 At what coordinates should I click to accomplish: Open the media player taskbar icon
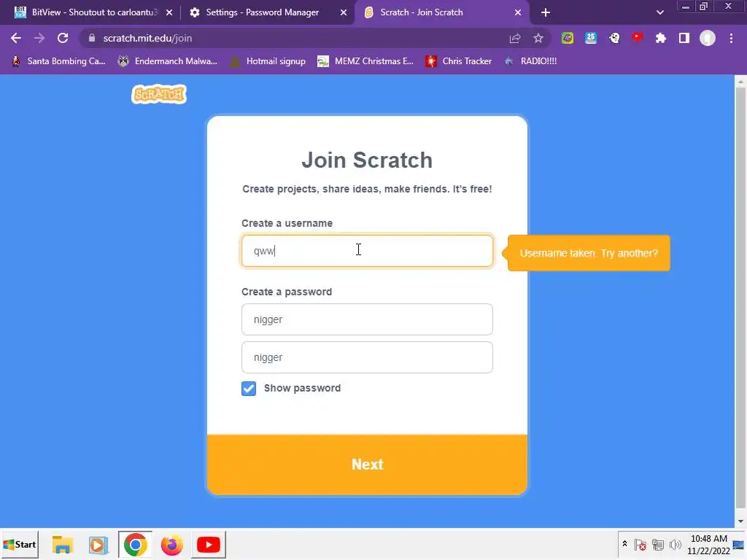coord(98,544)
